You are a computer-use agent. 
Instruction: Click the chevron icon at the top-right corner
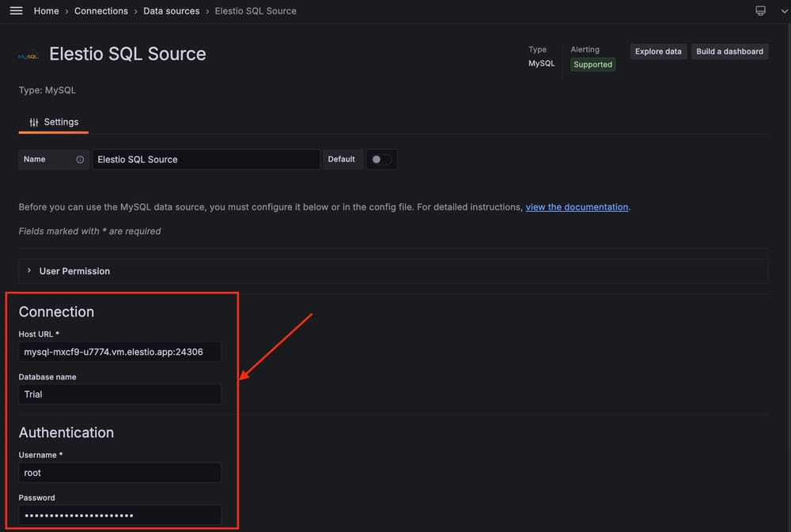[784, 11]
